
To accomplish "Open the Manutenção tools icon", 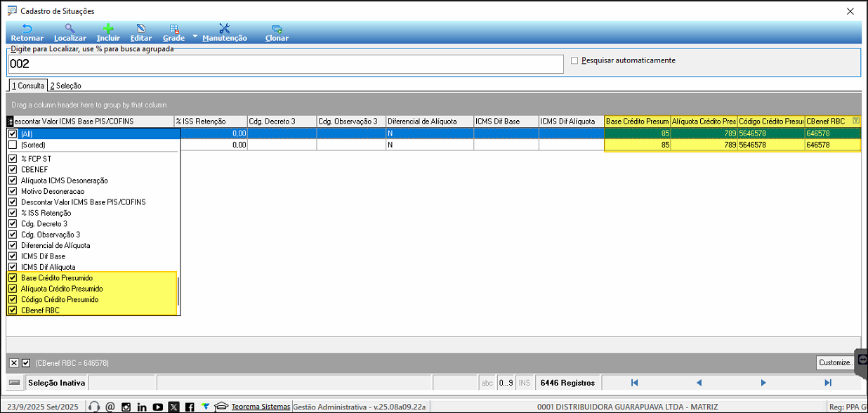I will click(225, 29).
